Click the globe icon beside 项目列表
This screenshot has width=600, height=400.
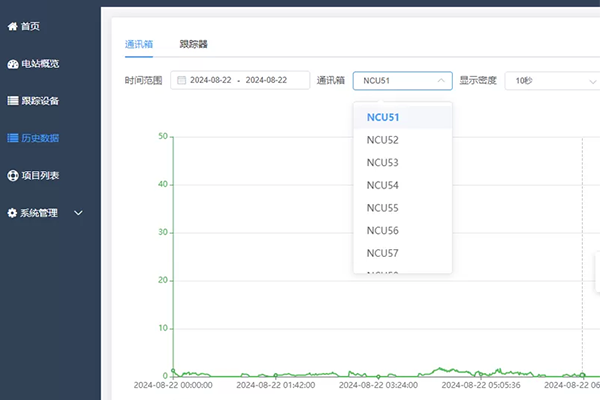click(12, 176)
